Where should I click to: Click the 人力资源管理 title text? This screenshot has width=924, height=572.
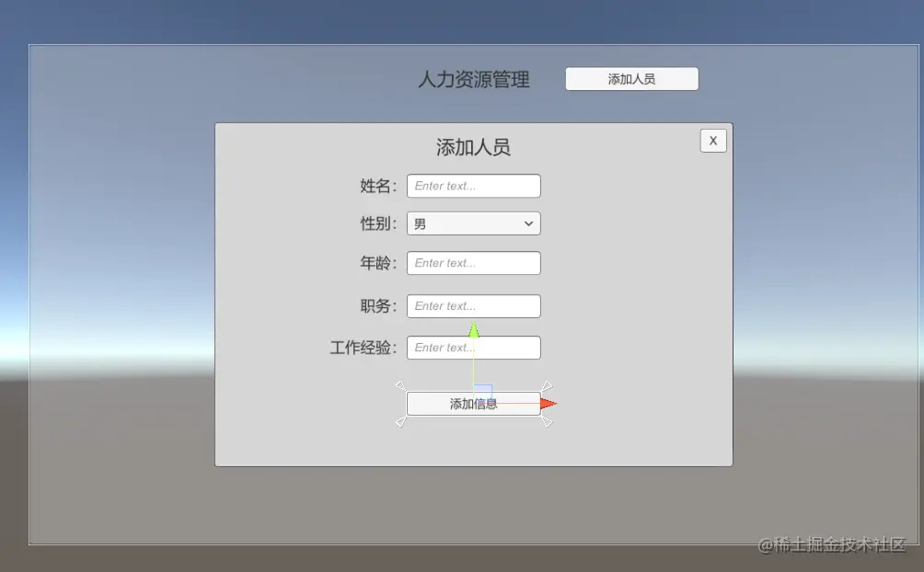[x=475, y=80]
